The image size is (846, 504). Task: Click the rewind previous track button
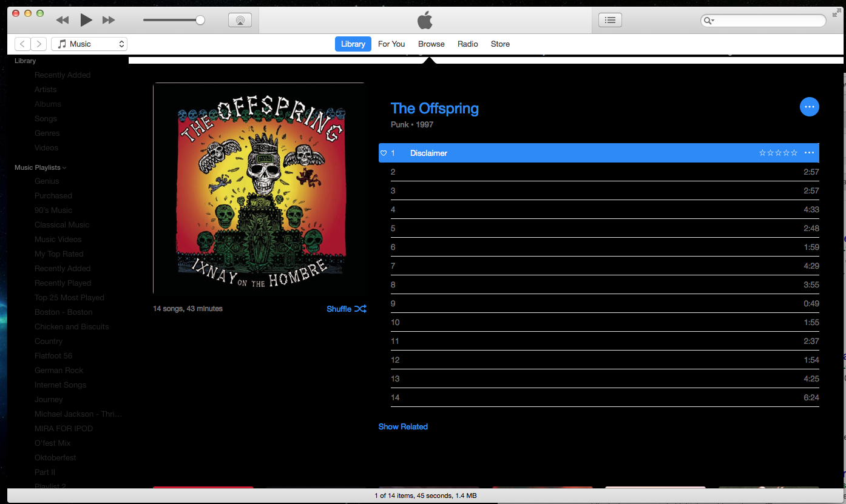63,20
